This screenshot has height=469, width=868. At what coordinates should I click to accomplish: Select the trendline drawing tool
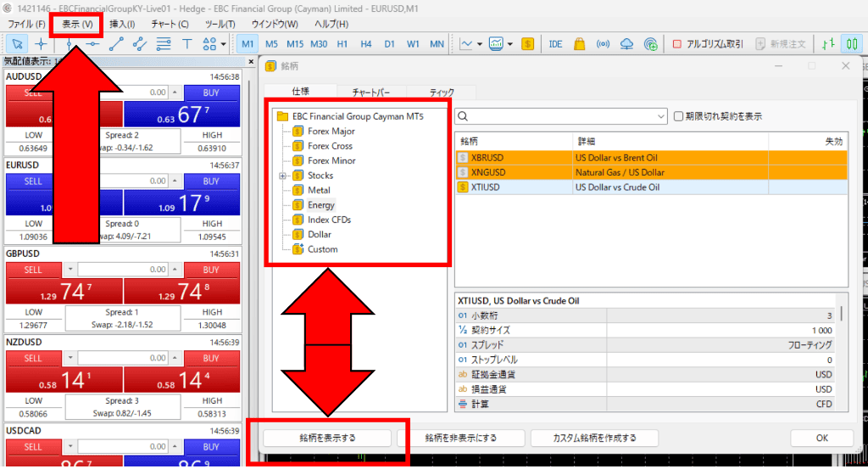pyautogui.click(x=115, y=44)
